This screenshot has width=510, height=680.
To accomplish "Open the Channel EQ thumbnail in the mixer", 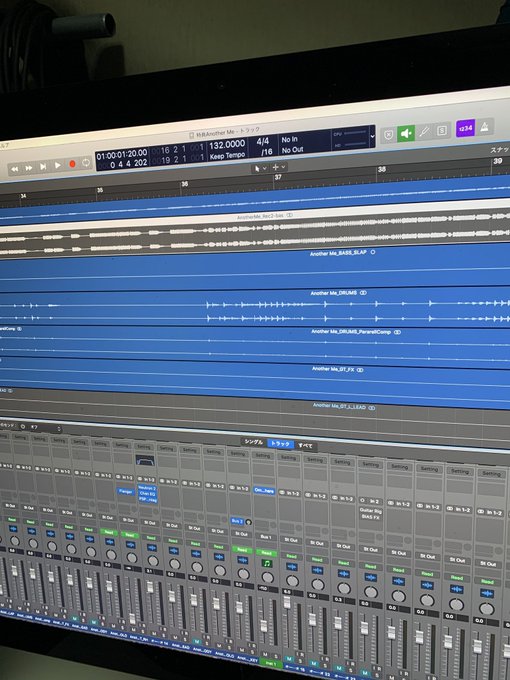I will click(145, 460).
